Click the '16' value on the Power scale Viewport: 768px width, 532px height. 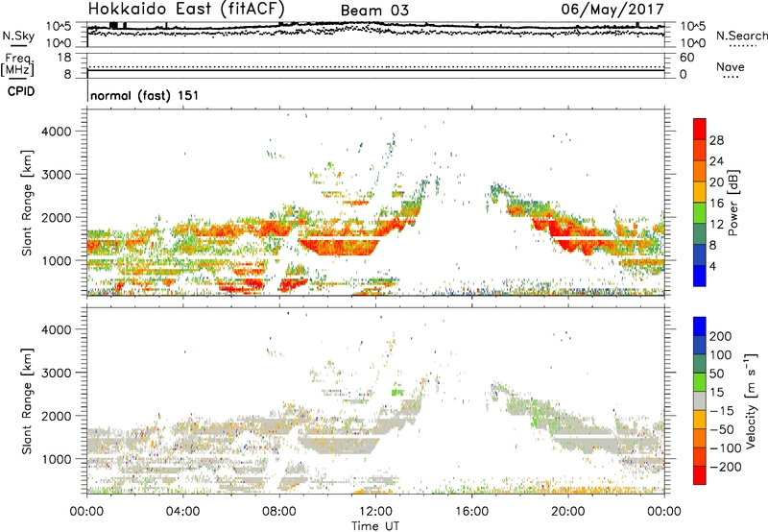pyautogui.click(x=716, y=204)
